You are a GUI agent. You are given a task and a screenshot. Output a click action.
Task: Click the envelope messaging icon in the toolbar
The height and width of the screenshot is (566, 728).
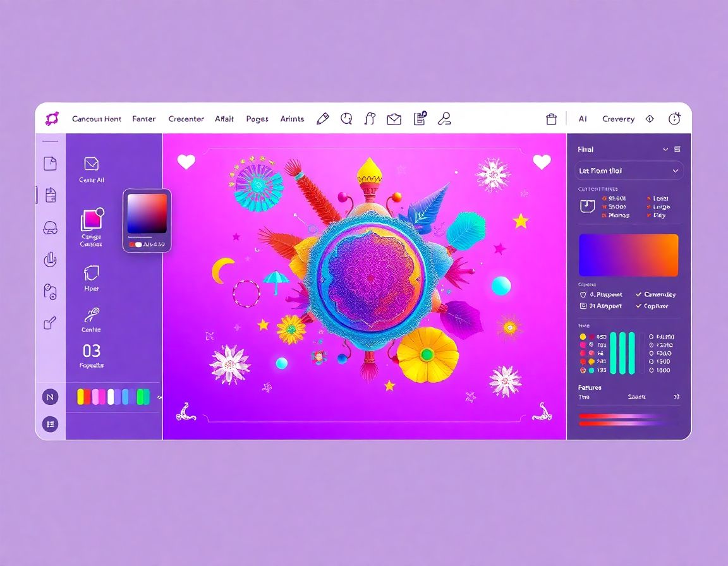click(394, 119)
